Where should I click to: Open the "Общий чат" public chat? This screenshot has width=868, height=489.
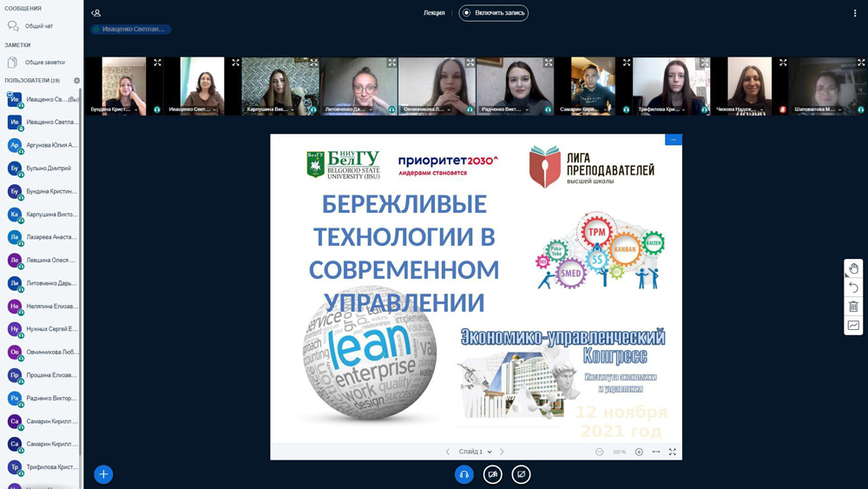[x=39, y=26]
